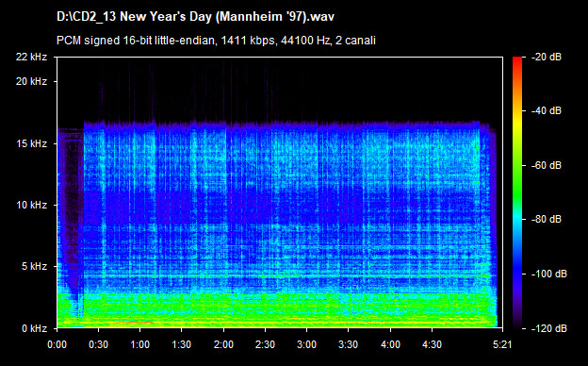Click the 5 kHz frequency axis label
Image resolution: width=588 pixels, height=366 pixels.
click(34, 267)
